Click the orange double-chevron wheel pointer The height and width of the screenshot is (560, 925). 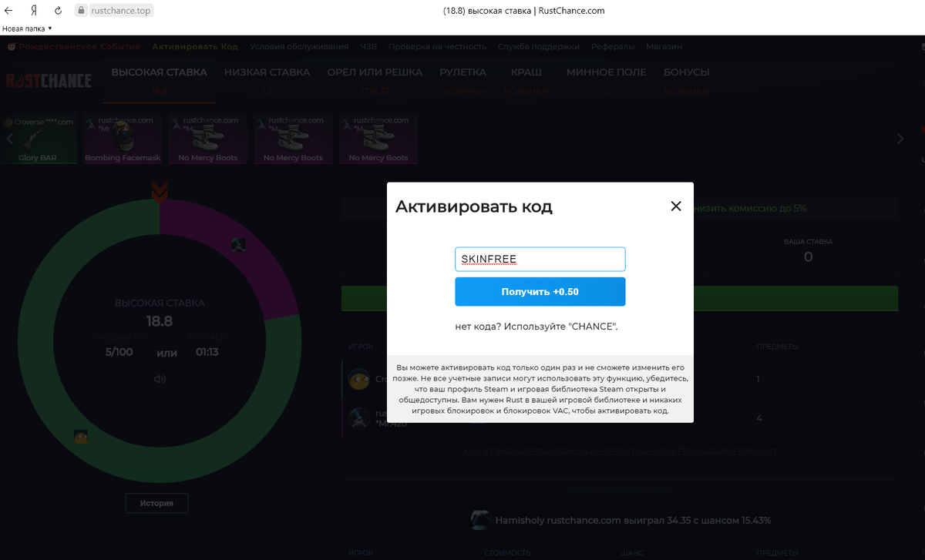pyautogui.click(x=160, y=191)
